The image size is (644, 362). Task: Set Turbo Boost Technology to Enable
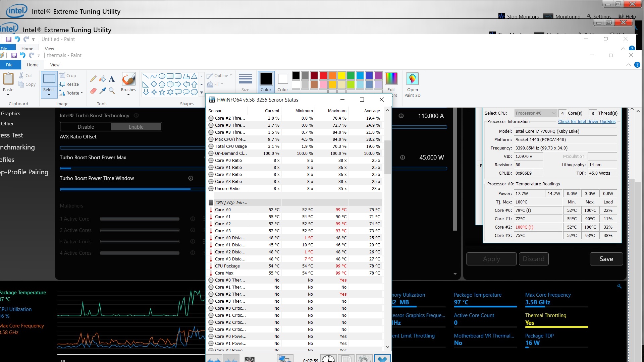point(136,127)
